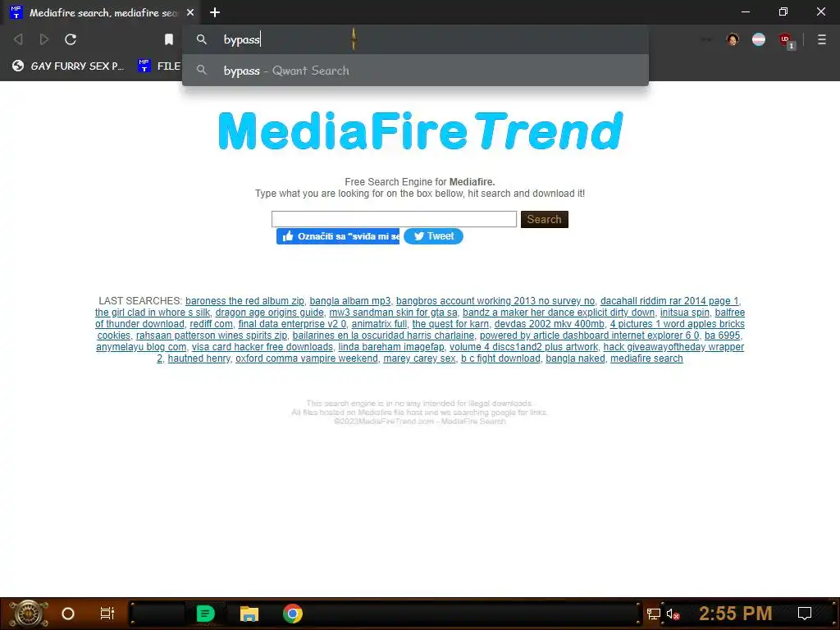Open the notification center icon

805,614
